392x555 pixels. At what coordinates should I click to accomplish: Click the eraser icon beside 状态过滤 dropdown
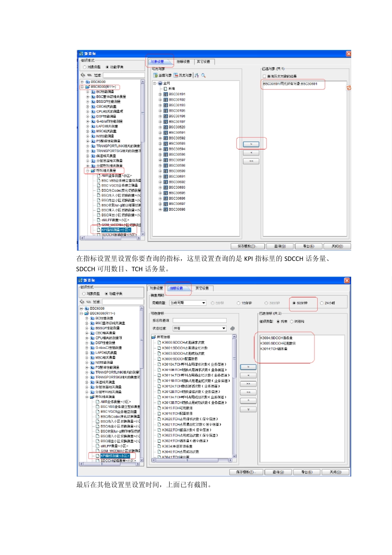(x=232, y=329)
